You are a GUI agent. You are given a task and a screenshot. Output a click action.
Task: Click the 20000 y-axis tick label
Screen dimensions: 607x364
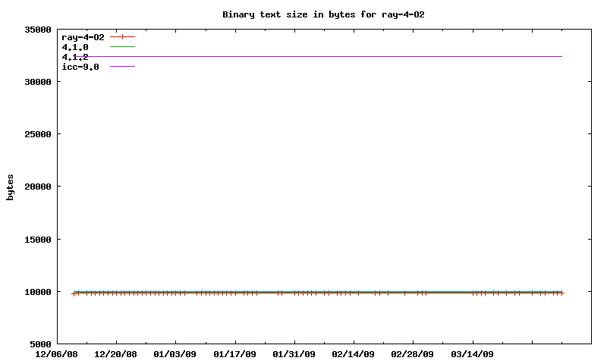tap(37, 187)
